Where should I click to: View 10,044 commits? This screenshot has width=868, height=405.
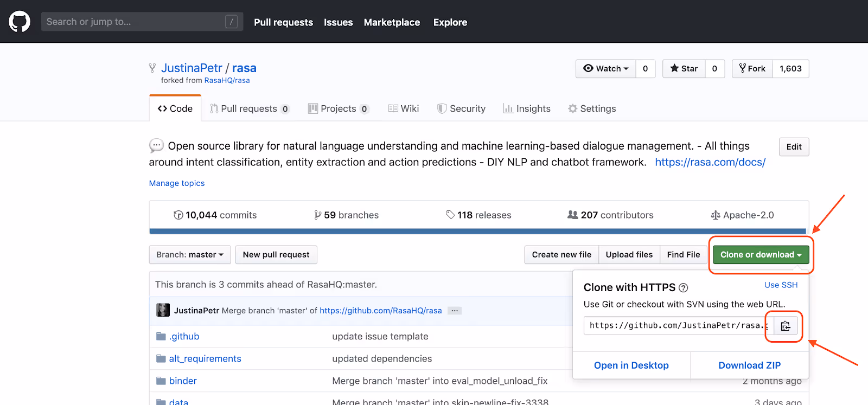pos(215,215)
